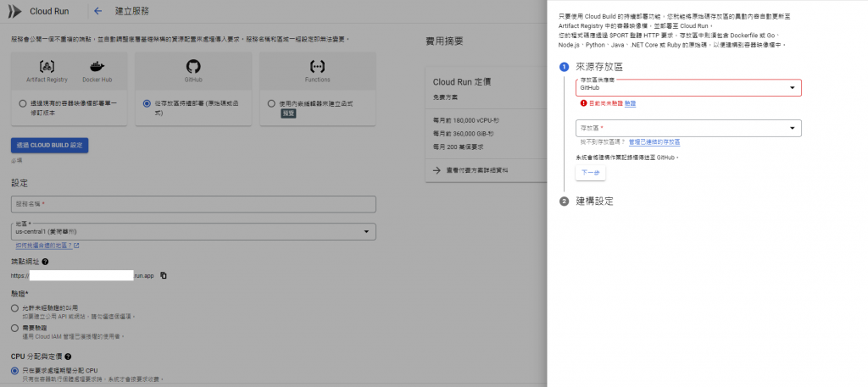The height and width of the screenshot is (387, 868).
Task: Open 如何挑選合適的地區 link
Action: pyautogui.click(x=47, y=246)
